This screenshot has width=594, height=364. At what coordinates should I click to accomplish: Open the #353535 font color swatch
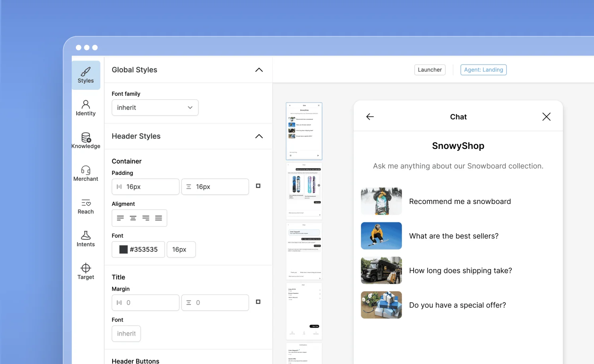(x=124, y=249)
